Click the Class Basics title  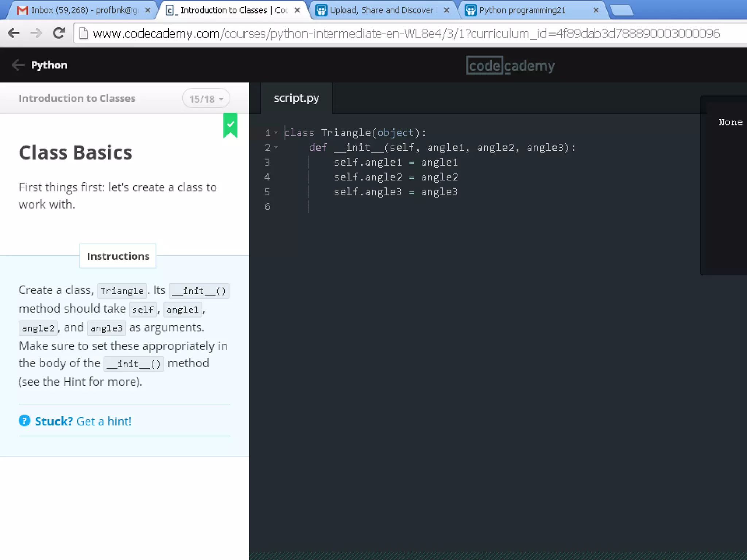[76, 152]
